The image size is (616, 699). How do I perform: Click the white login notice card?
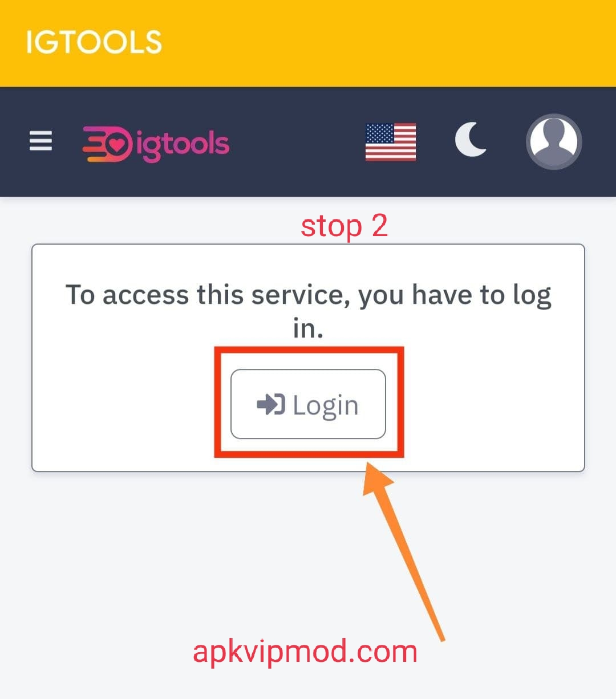(308, 357)
